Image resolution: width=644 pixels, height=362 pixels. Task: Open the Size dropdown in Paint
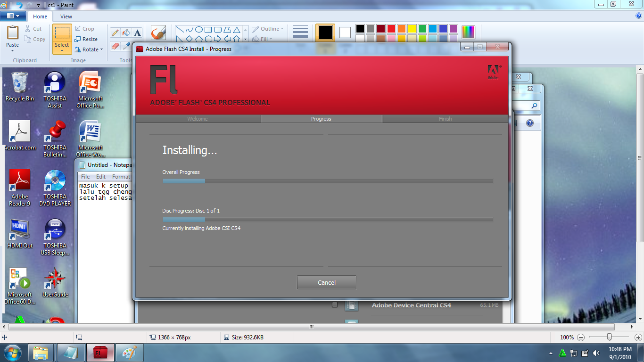[x=299, y=32]
